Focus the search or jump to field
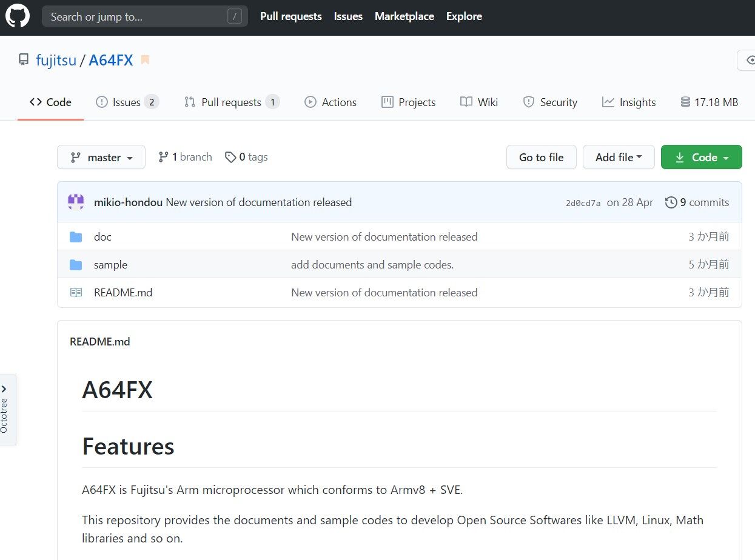The width and height of the screenshot is (755, 560). tap(144, 16)
